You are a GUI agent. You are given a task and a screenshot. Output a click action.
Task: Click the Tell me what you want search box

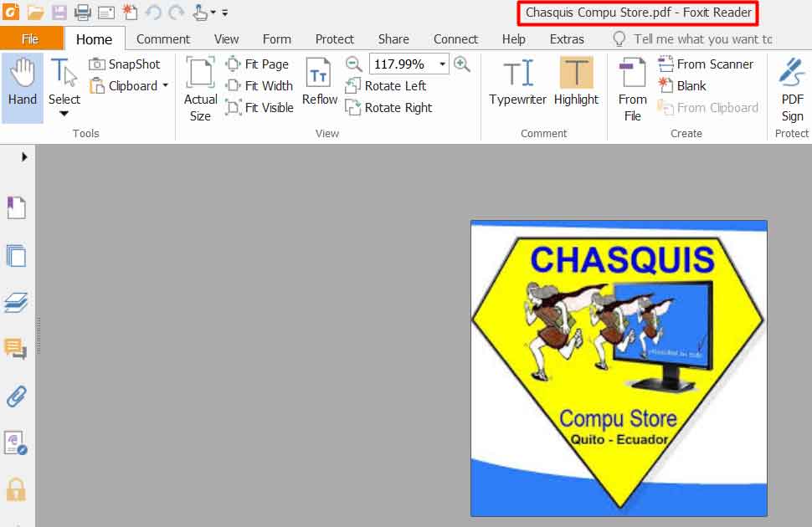coord(694,39)
